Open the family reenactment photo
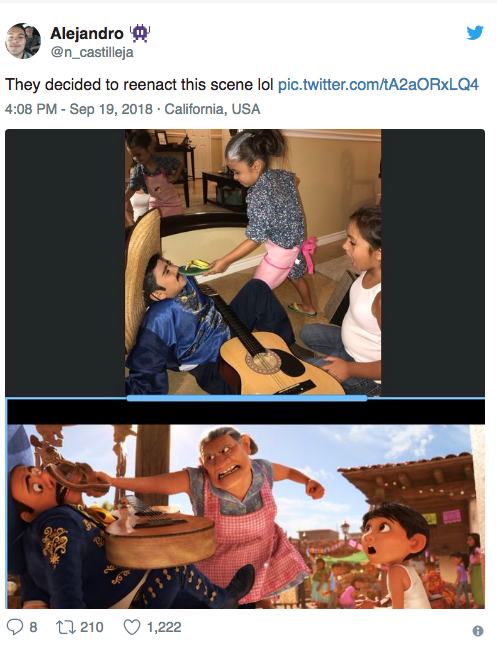 coord(253,262)
